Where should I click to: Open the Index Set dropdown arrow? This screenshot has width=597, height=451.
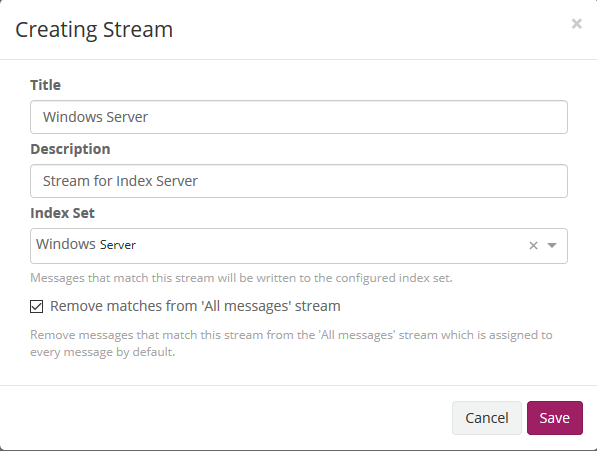[x=552, y=245]
